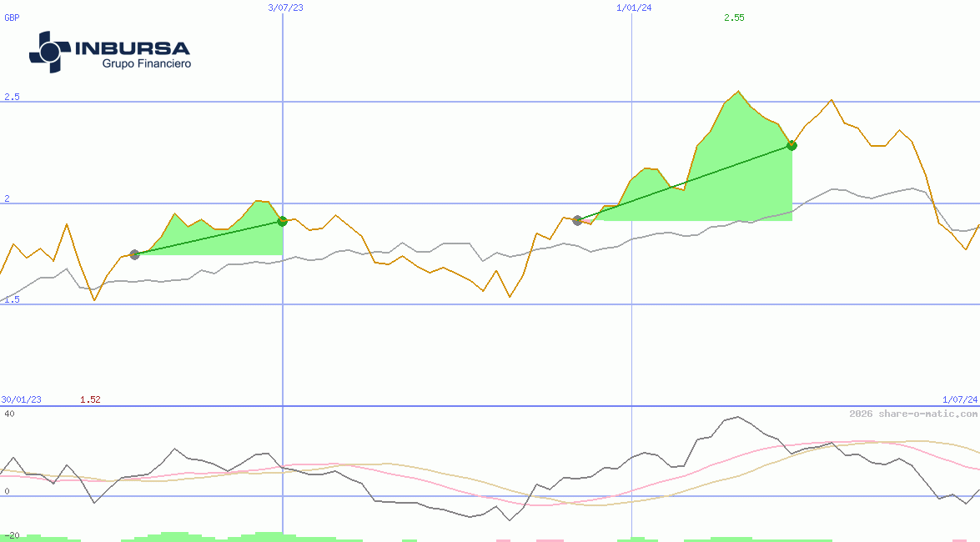This screenshot has height=542, width=980.
Task: Click the Grupo Financiero subtitle
Action: coord(146,64)
